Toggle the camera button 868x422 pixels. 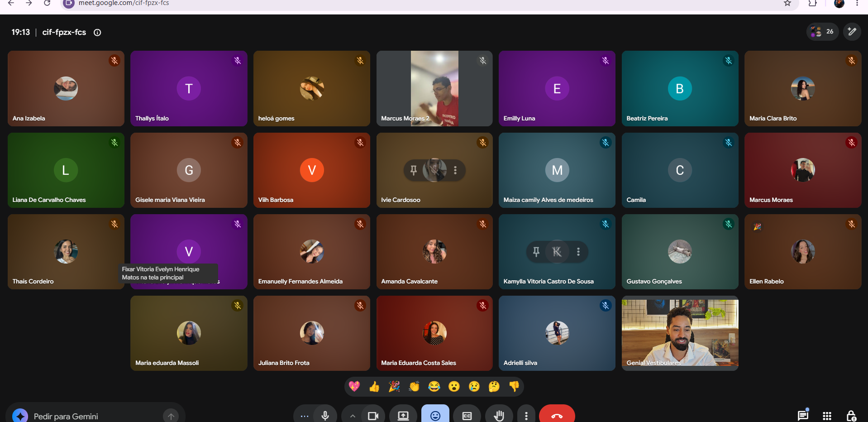(373, 416)
